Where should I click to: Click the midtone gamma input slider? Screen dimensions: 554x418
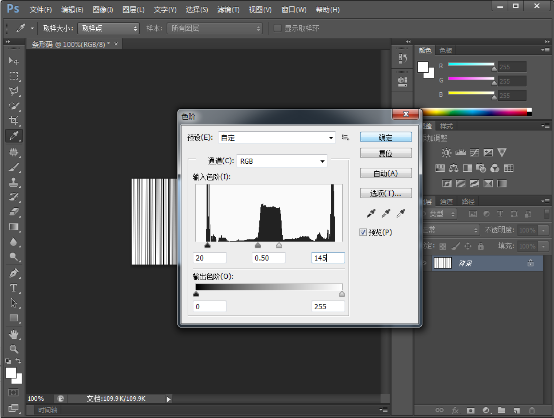pyautogui.click(x=258, y=245)
